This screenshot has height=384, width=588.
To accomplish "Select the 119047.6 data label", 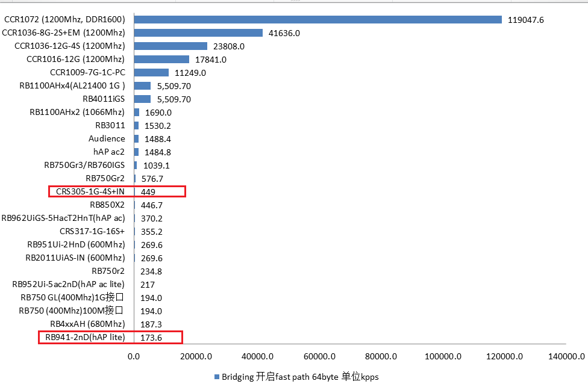I will coord(526,20).
